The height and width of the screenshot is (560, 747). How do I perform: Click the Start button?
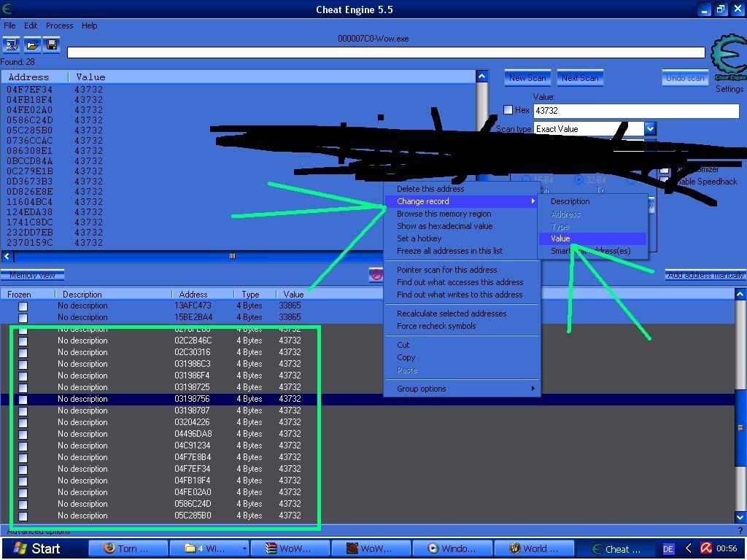click(x=37, y=548)
